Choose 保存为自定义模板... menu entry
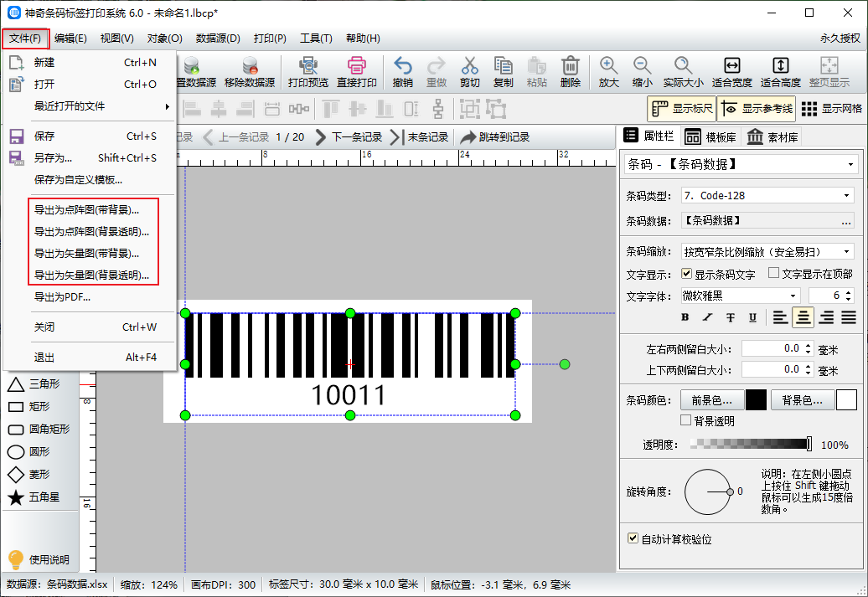 (x=90, y=180)
